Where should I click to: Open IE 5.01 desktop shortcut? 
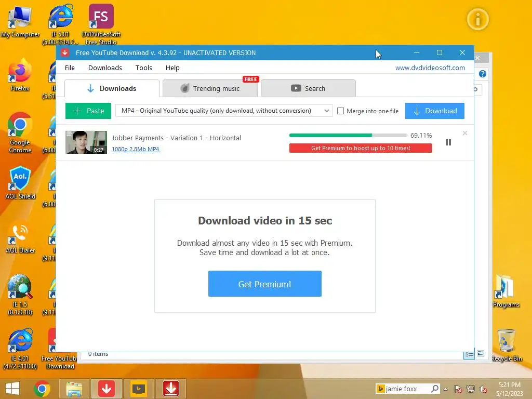pyautogui.click(x=60, y=24)
